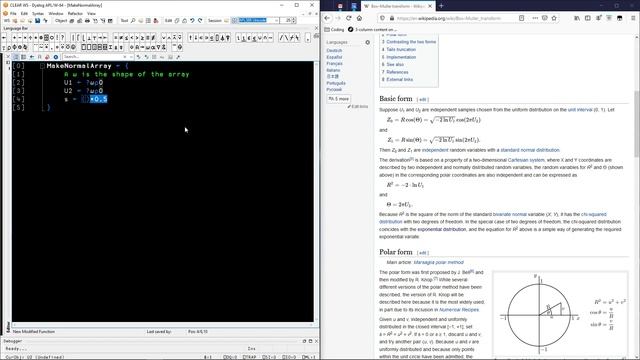The height and width of the screenshot is (360, 640).
Task: Go to 'Tails truncation' in contents
Action: point(401,49)
